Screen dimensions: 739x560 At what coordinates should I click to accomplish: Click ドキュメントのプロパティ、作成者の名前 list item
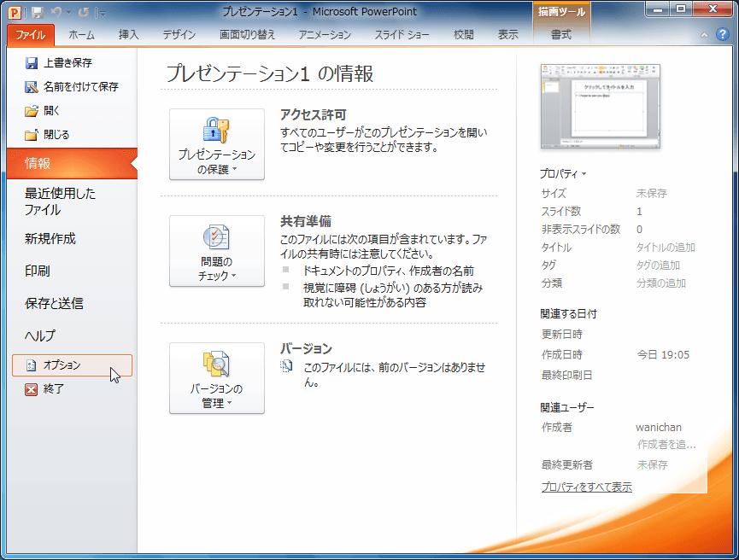389,271
